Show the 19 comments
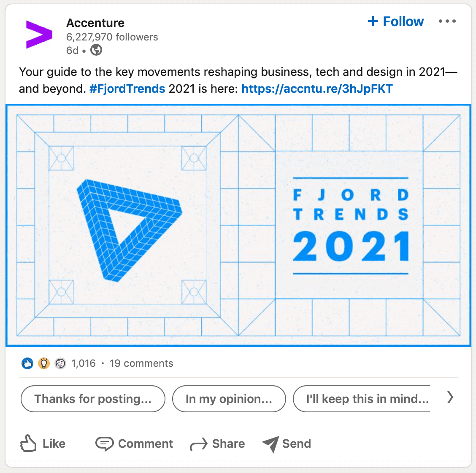476x473 pixels. click(x=141, y=363)
